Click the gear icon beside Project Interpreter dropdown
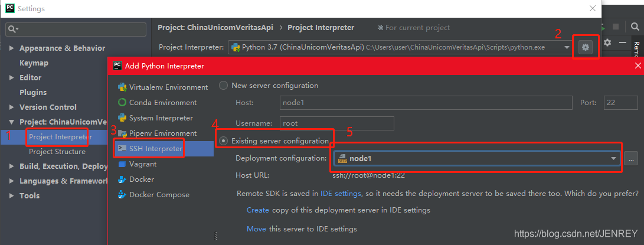644x245 pixels. click(586, 47)
